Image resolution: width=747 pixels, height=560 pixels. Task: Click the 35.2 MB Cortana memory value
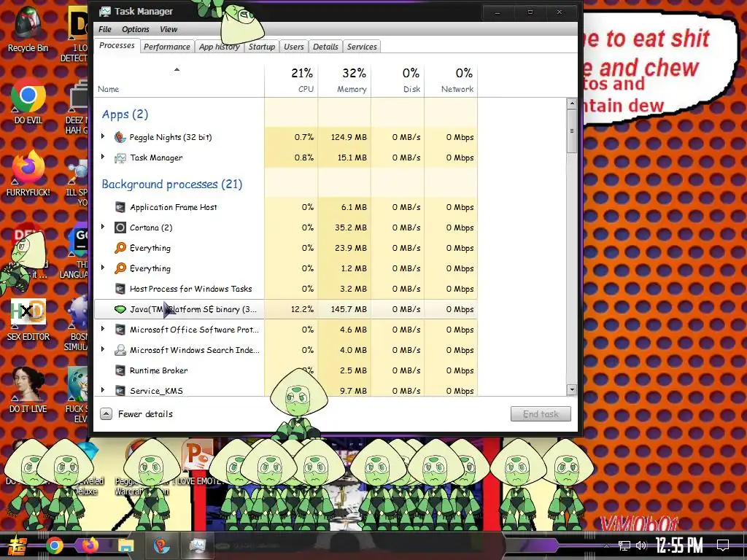coord(351,227)
